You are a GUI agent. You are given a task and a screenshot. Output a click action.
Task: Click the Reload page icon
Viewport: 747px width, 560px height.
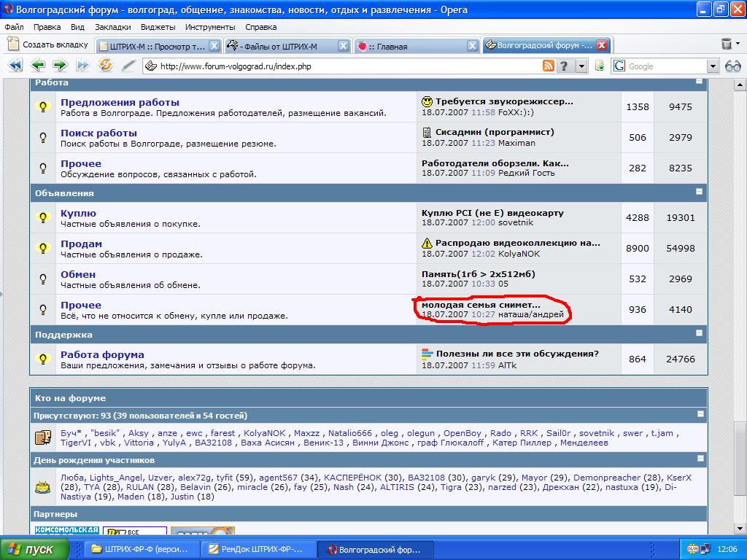[106, 66]
